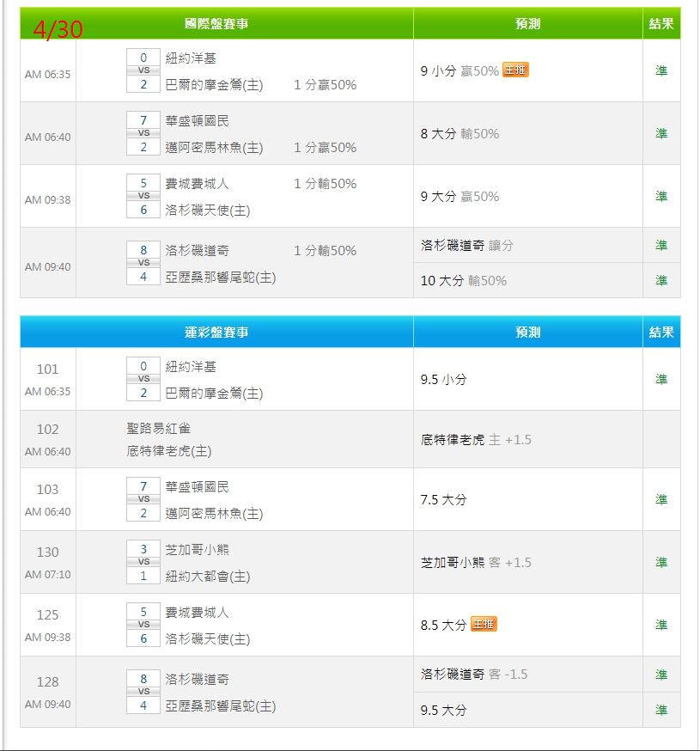Click 芝加哥小熊 客 +1.5 prediction

pyautogui.click(x=476, y=562)
